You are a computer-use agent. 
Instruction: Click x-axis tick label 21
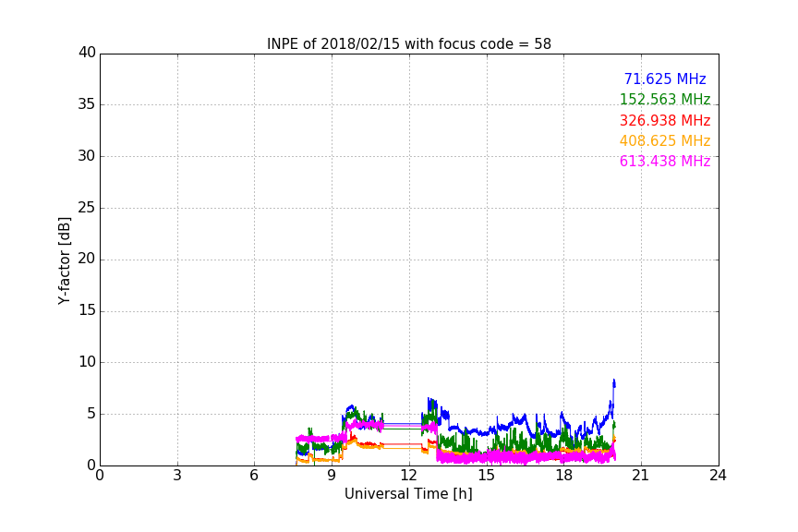641,476
